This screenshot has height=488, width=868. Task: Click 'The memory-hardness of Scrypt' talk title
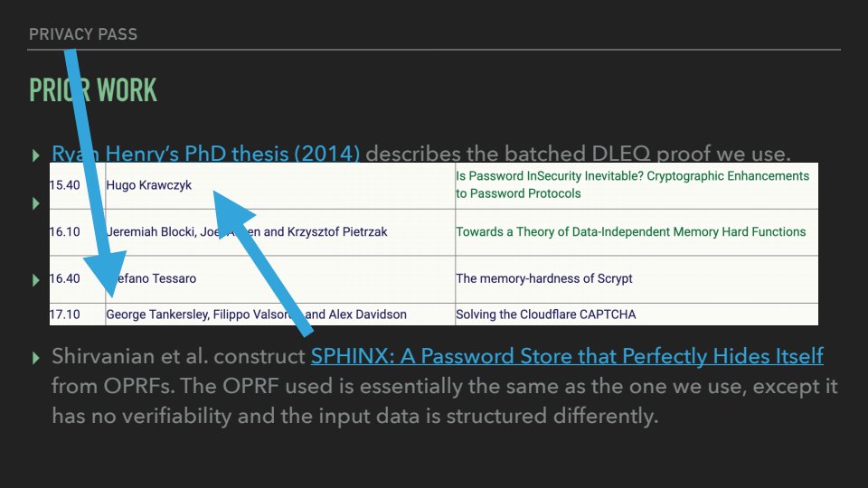coord(544,278)
